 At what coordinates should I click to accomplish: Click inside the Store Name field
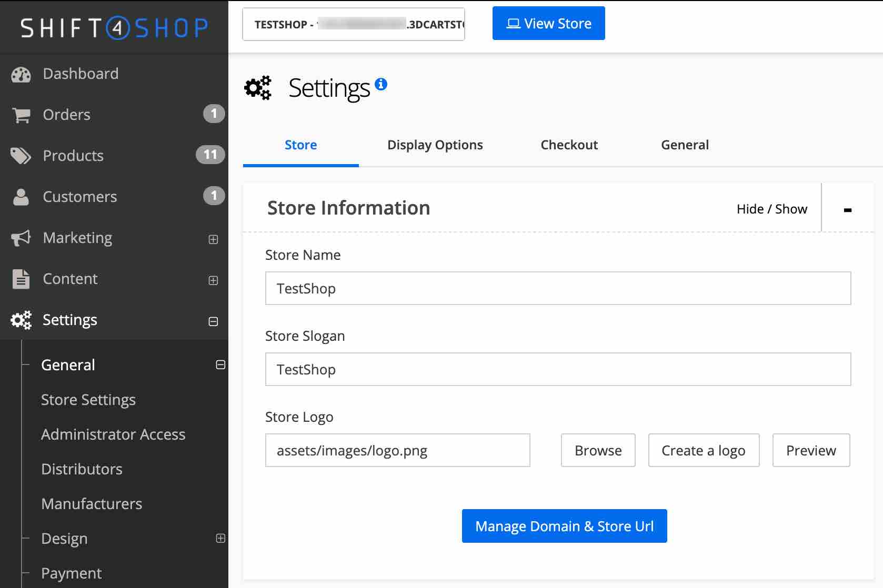pyautogui.click(x=557, y=288)
